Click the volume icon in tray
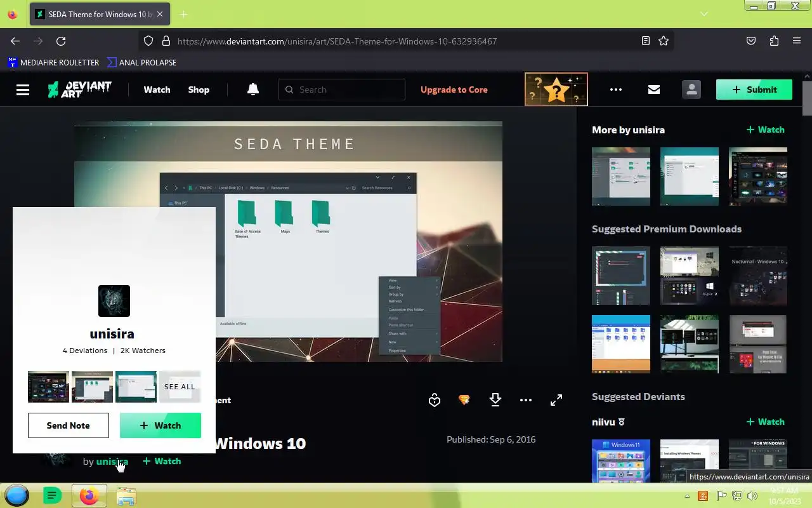Image resolution: width=812 pixels, height=508 pixels. coord(752,496)
